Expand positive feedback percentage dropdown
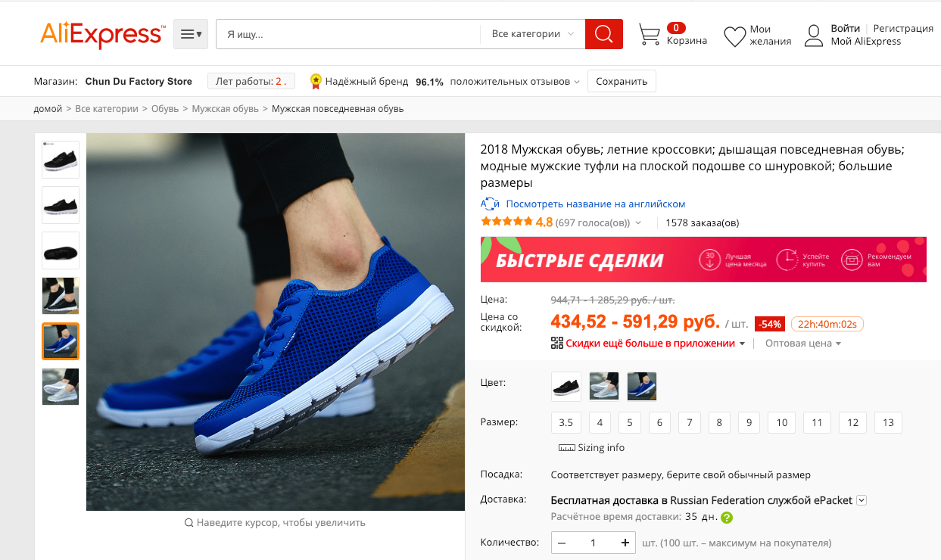 [576, 82]
